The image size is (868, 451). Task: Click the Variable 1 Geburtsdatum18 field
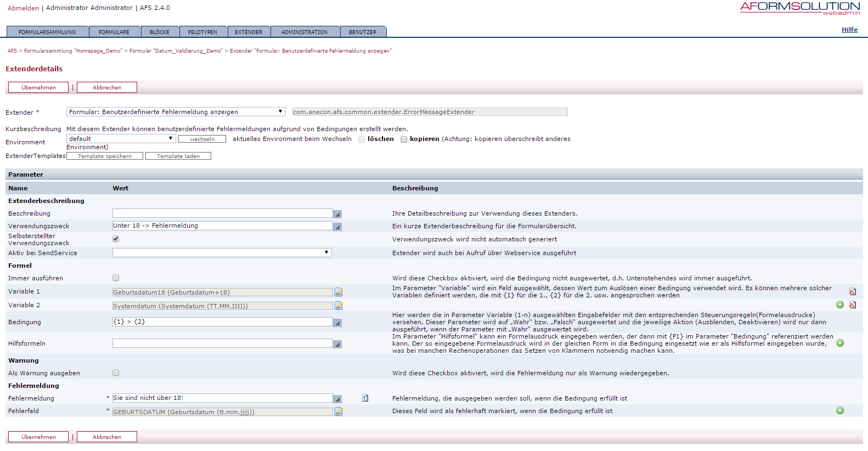click(x=223, y=292)
